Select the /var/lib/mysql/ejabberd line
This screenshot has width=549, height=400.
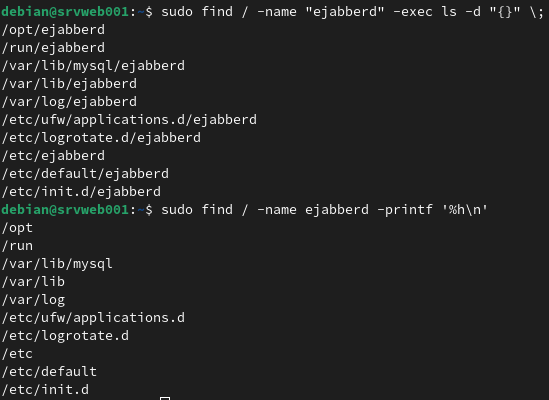click(93, 66)
